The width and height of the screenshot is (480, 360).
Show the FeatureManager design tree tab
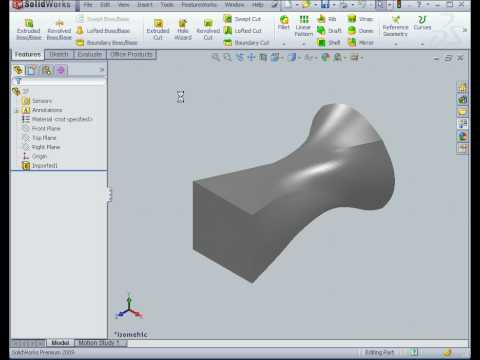coord(18,70)
